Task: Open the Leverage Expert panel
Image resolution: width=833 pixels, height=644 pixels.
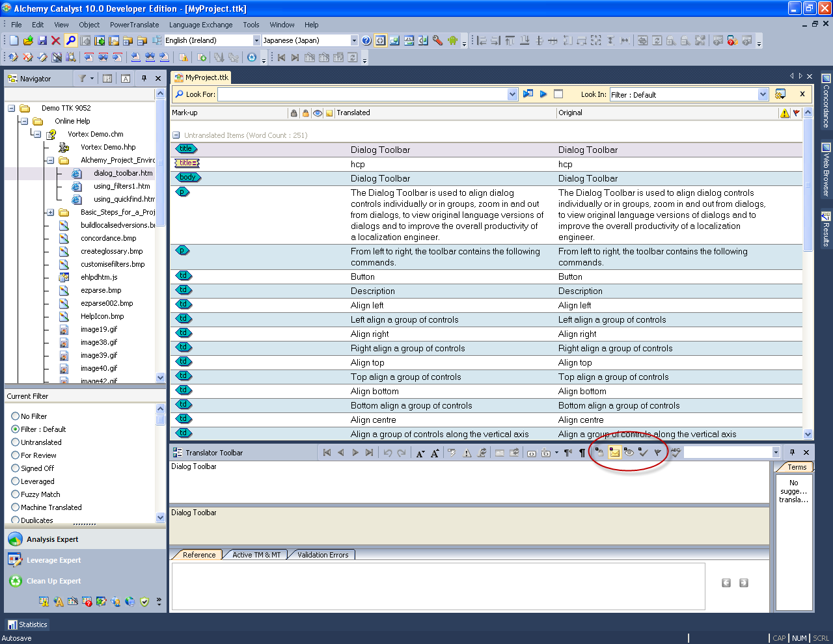Action: [53, 560]
